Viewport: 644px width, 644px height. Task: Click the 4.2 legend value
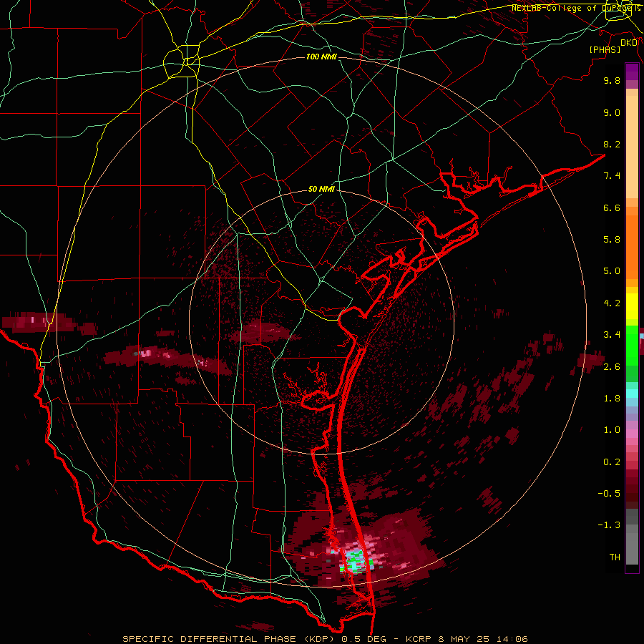612,303
